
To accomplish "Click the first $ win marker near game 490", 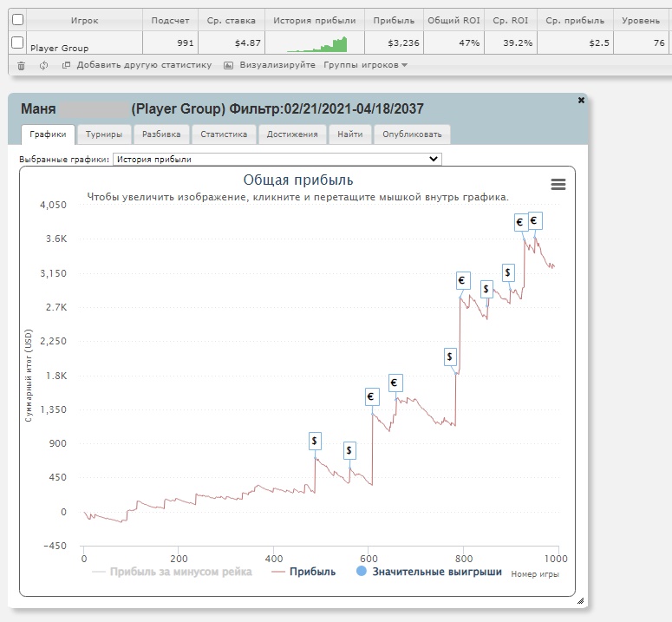I will pos(315,441).
